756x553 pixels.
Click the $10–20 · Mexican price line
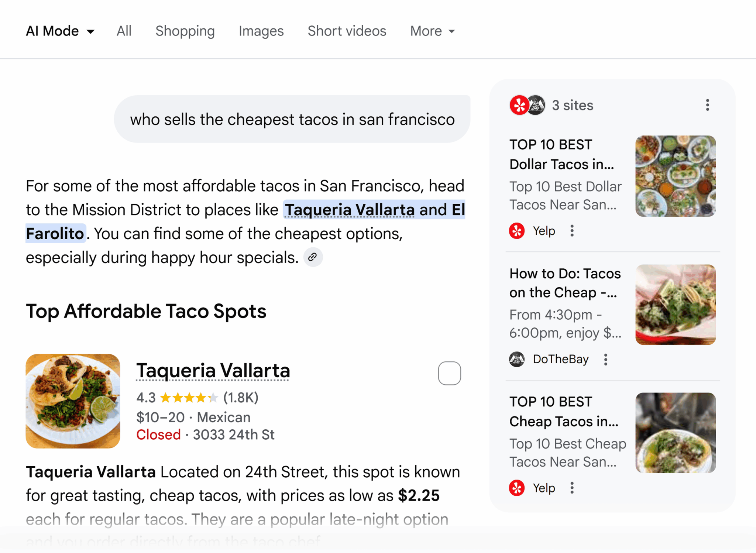pos(193,417)
